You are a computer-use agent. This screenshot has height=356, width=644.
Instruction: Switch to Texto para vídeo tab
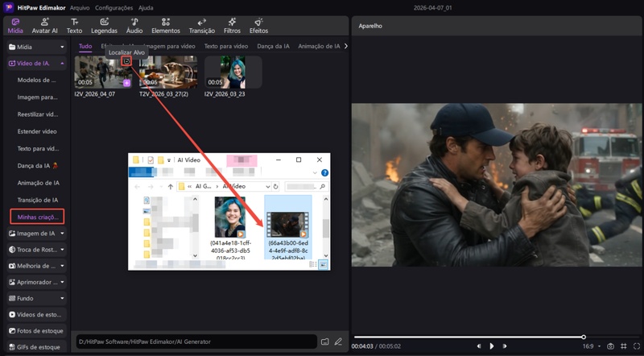pyautogui.click(x=226, y=46)
